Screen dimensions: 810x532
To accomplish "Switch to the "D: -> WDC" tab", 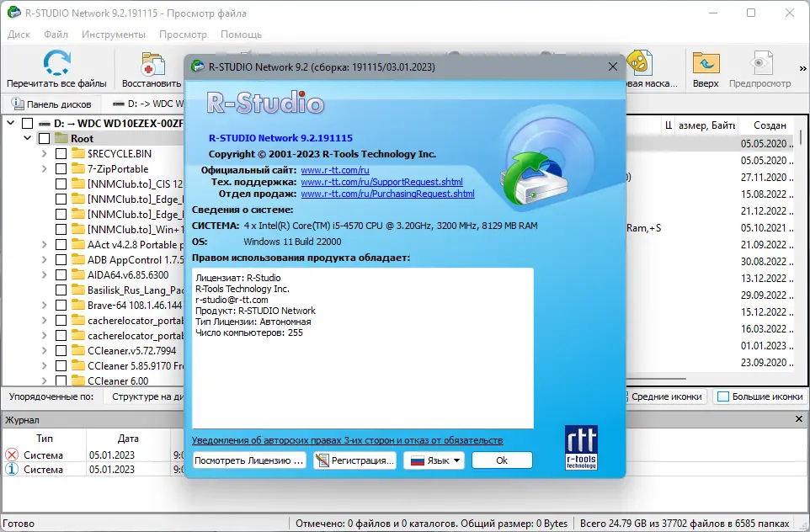I will [x=147, y=104].
